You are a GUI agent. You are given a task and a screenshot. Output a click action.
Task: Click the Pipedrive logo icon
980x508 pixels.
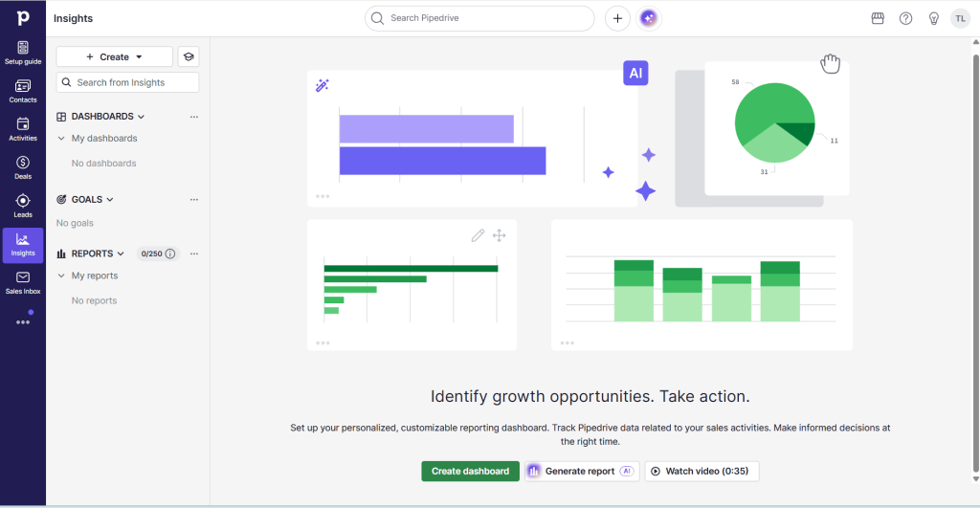(23, 18)
